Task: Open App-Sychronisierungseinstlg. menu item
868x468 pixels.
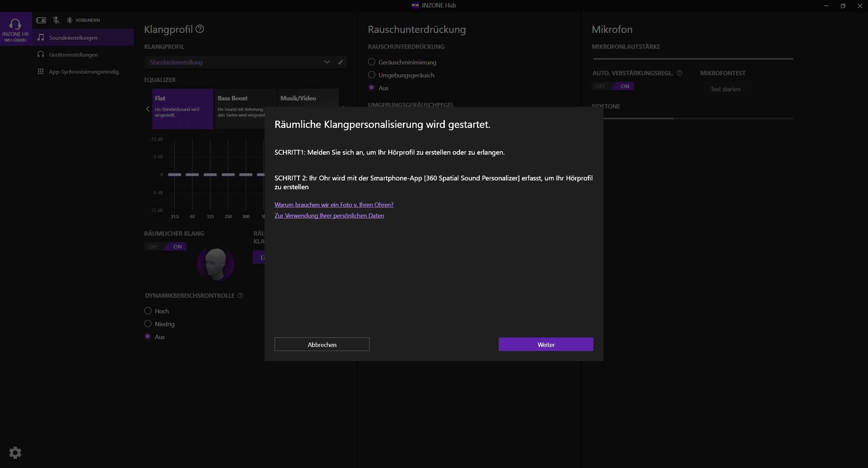Action: pos(84,72)
